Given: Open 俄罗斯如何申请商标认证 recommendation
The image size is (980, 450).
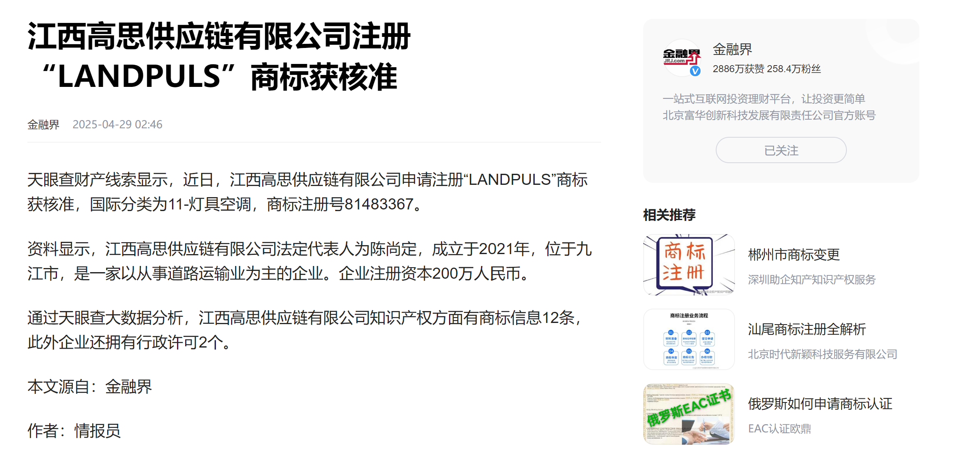Looking at the screenshot, I should point(820,404).
